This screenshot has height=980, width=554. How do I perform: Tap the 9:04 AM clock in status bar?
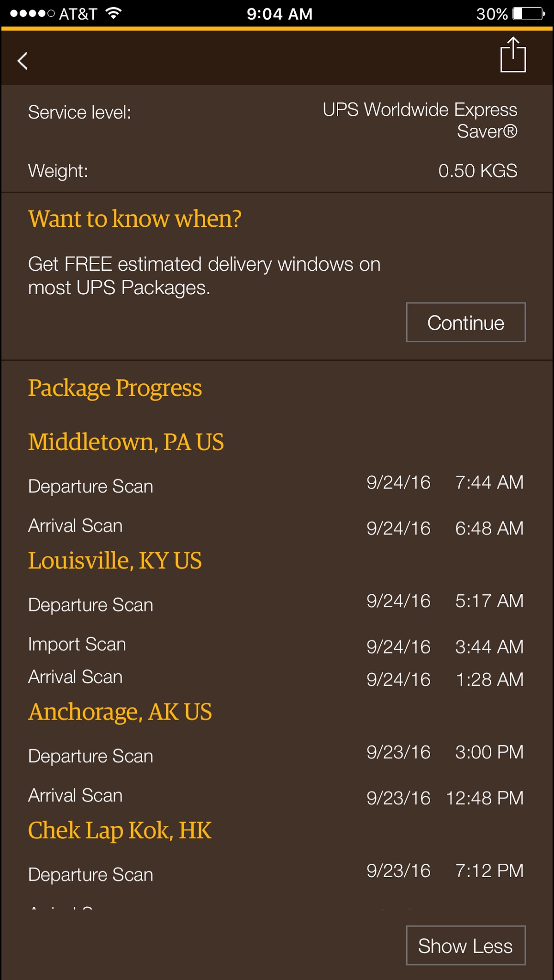[279, 13]
